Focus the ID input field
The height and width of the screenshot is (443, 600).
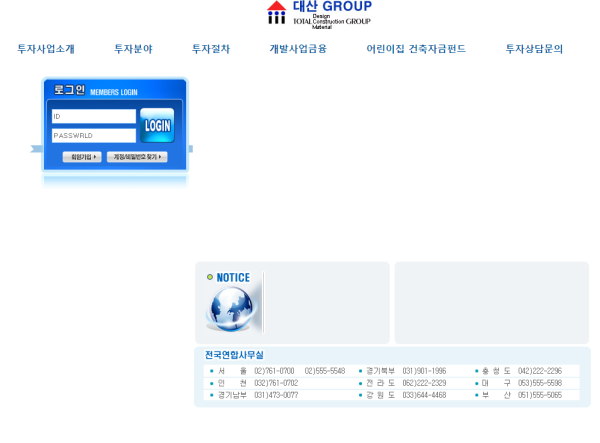(94, 116)
